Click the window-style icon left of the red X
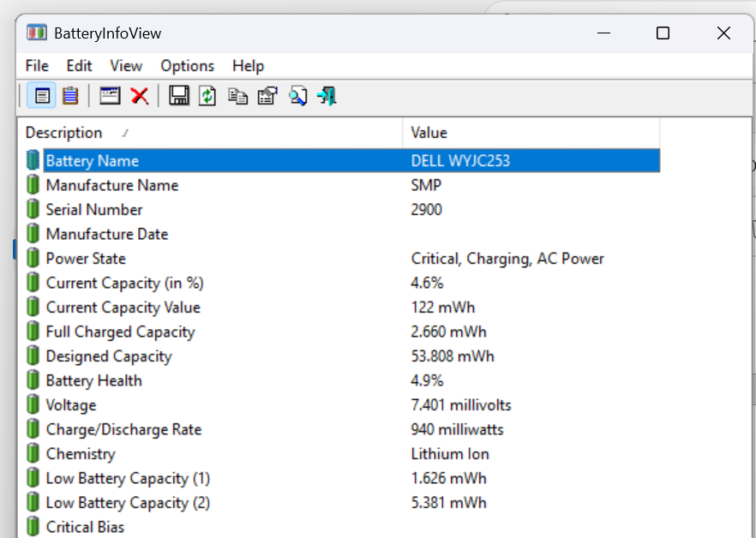Viewport: 756px width, 538px height. [x=110, y=95]
